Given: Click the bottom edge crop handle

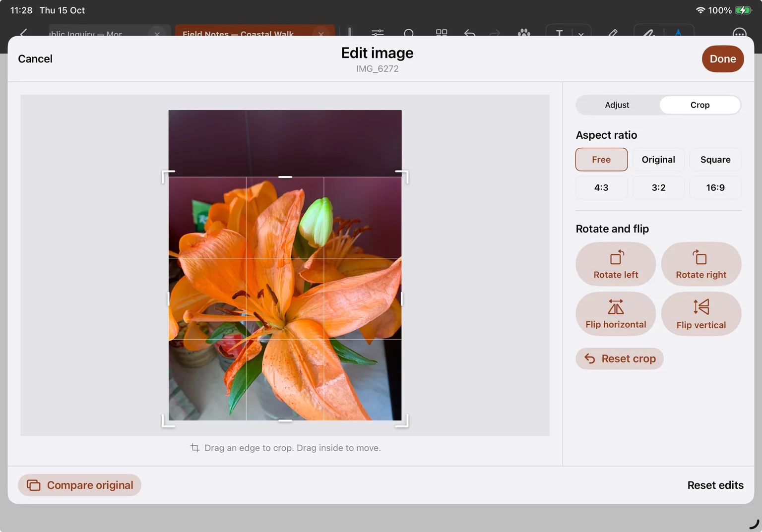Looking at the screenshot, I should point(285,421).
